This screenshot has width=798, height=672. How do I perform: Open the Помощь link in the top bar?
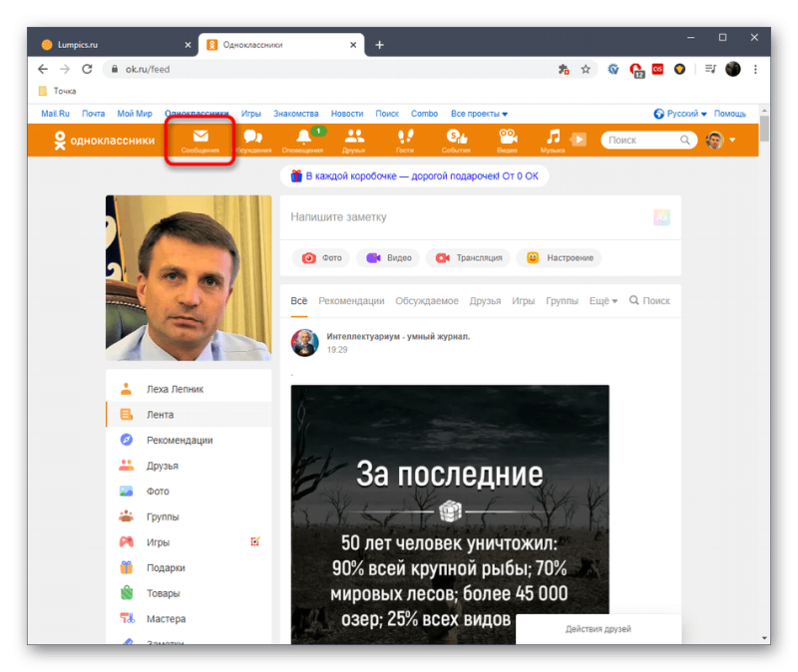(x=730, y=114)
